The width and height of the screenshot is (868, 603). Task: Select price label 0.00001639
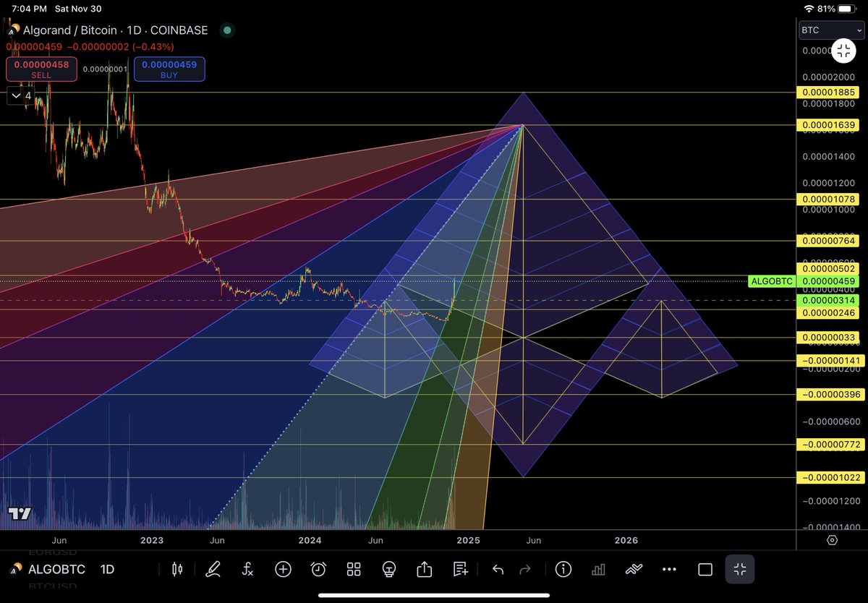(x=827, y=125)
